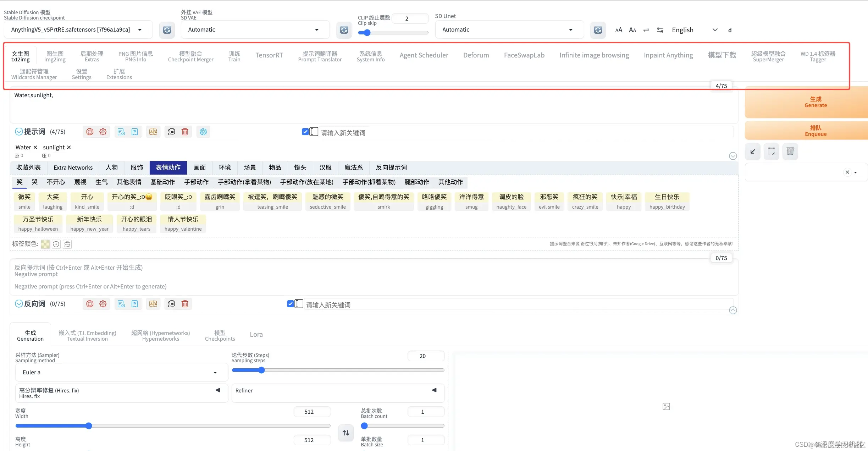Add the happy_halloween tag

tap(38, 224)
